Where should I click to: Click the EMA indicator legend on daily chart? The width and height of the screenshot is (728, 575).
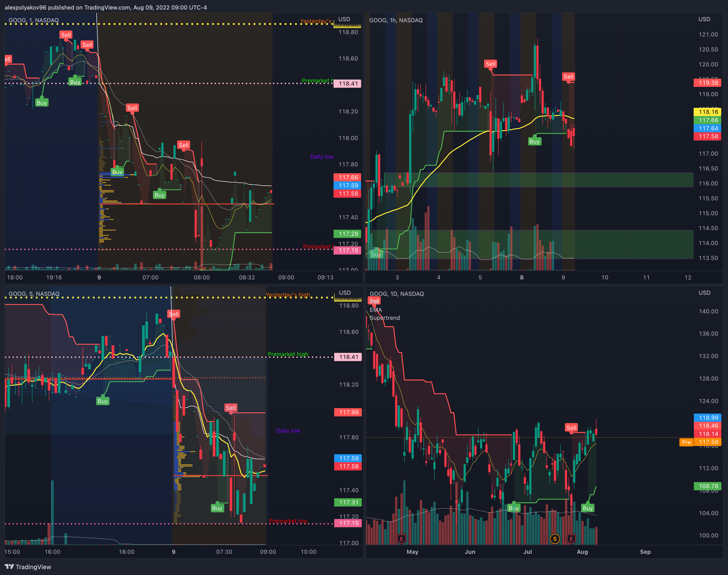point(376,310)
